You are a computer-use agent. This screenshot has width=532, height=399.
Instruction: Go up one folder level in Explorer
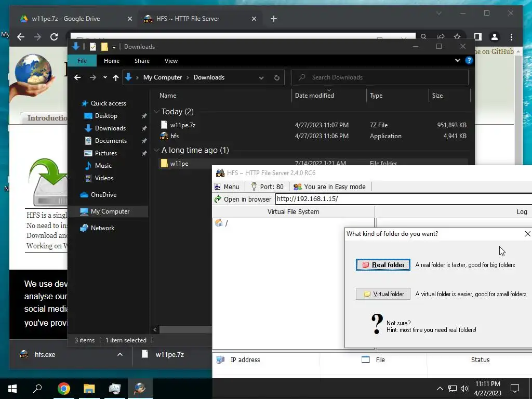click(116, 78)
